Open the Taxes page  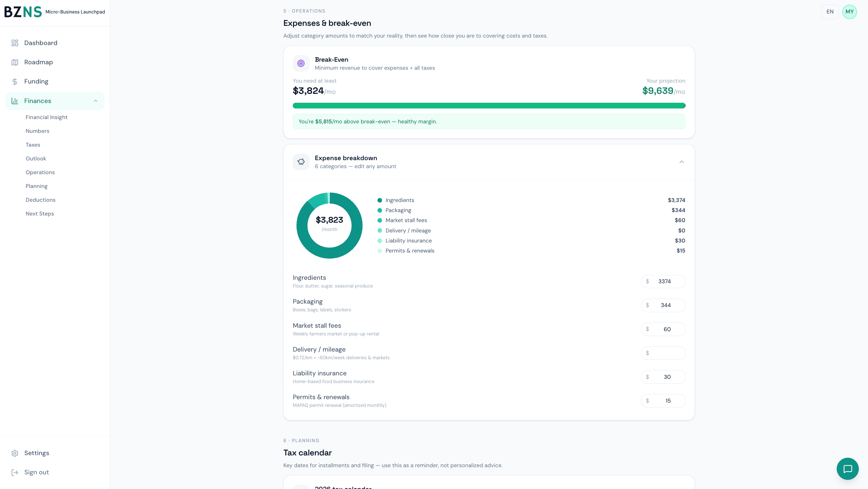point(33,144)
